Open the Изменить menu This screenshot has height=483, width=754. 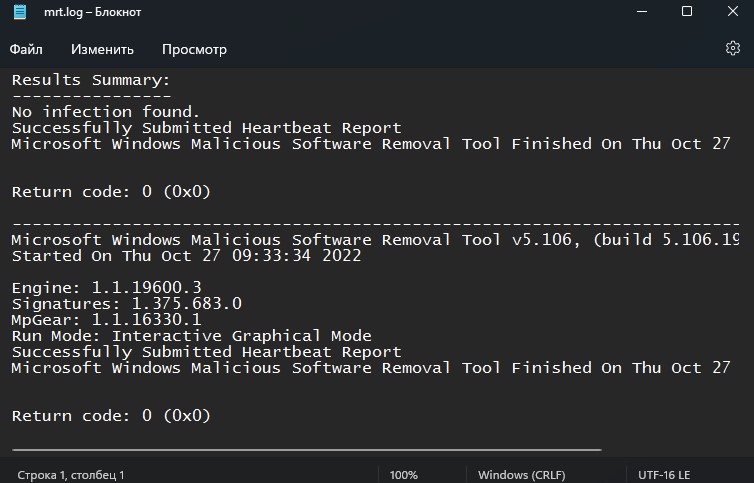click(x=102, y=50)
